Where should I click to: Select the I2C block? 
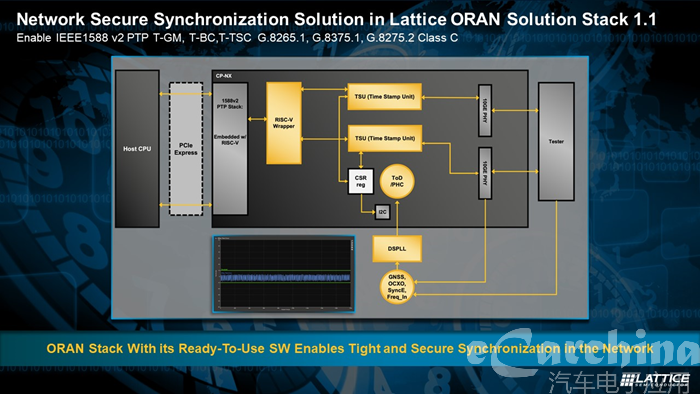(383, 212)
